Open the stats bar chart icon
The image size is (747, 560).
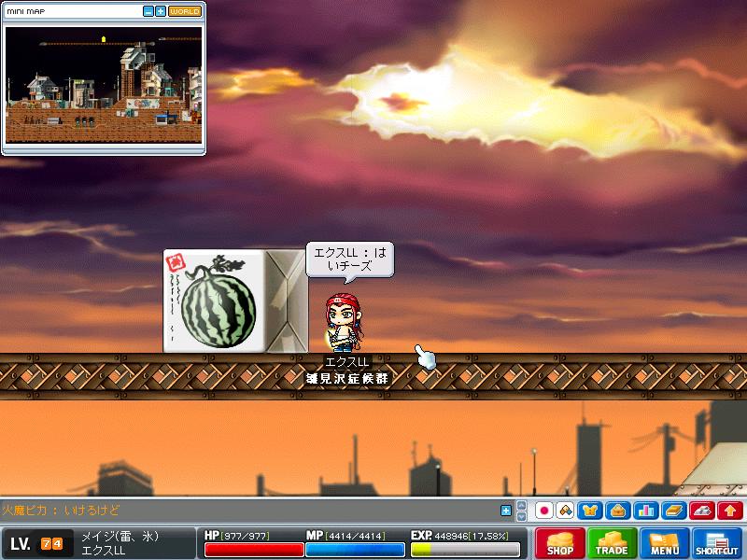pyautogui.click(x=646, y=511)
